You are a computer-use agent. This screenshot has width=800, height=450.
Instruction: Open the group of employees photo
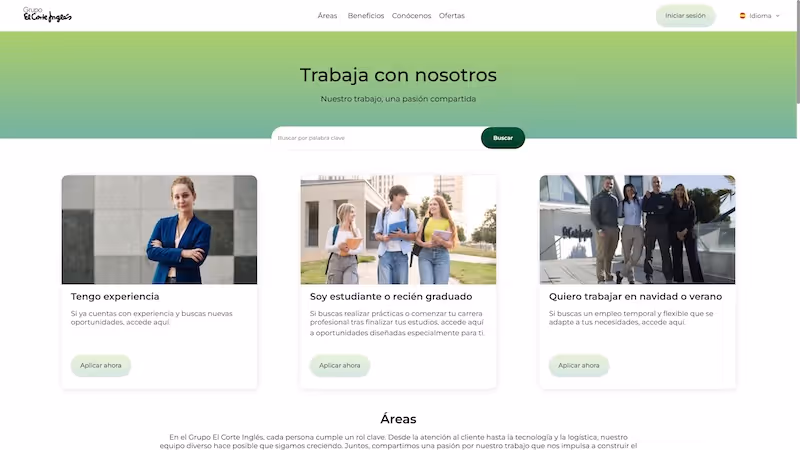coord(637,230)
